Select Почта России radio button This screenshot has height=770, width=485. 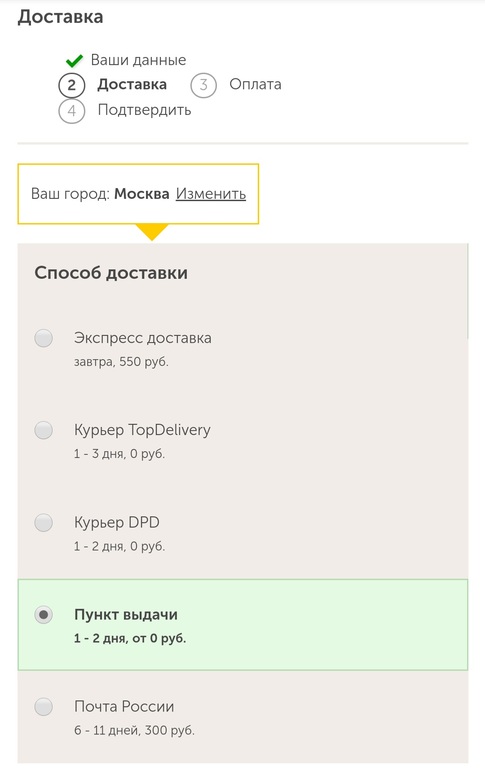pos(44,707)
